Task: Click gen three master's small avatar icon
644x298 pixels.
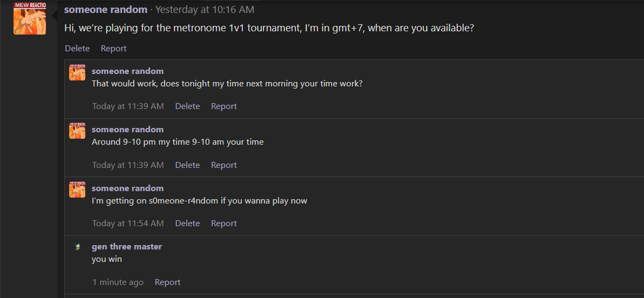Action: (x=77, y=247)
